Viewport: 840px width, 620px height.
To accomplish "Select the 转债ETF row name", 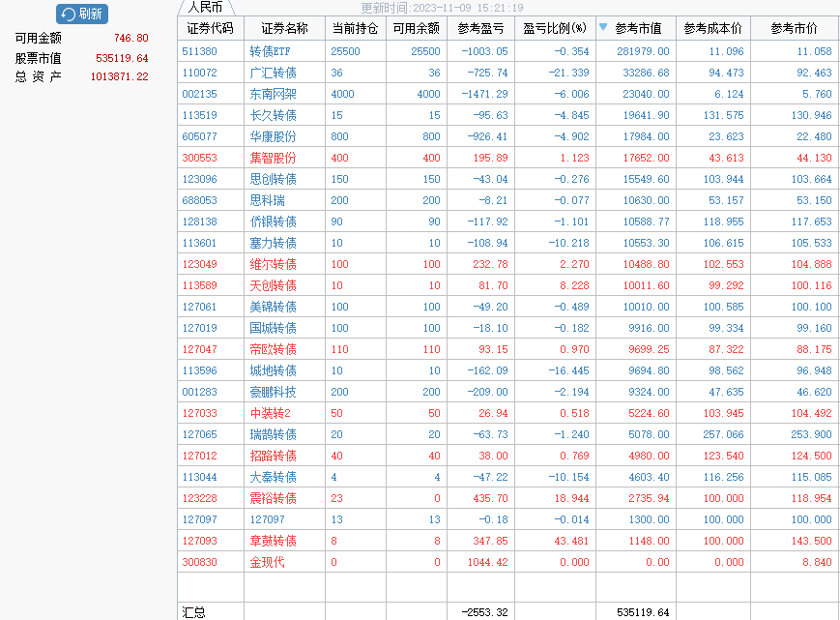I will (x=270, y=51).
